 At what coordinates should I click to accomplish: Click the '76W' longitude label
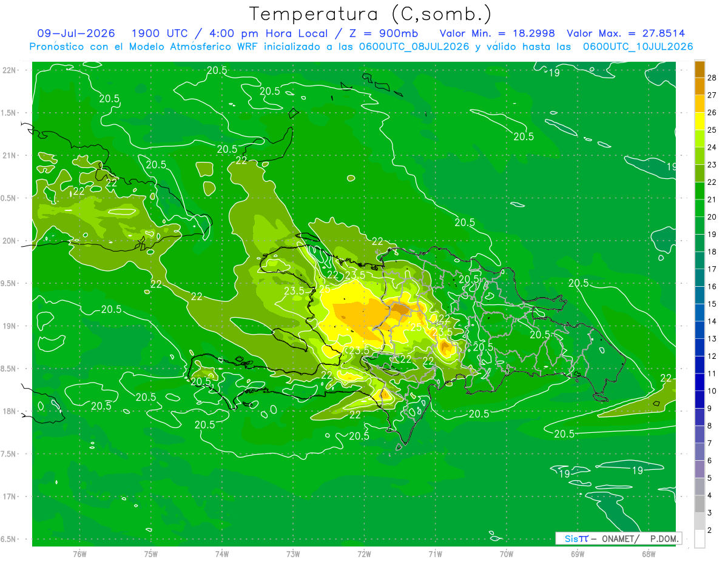(x=79, y=554)
